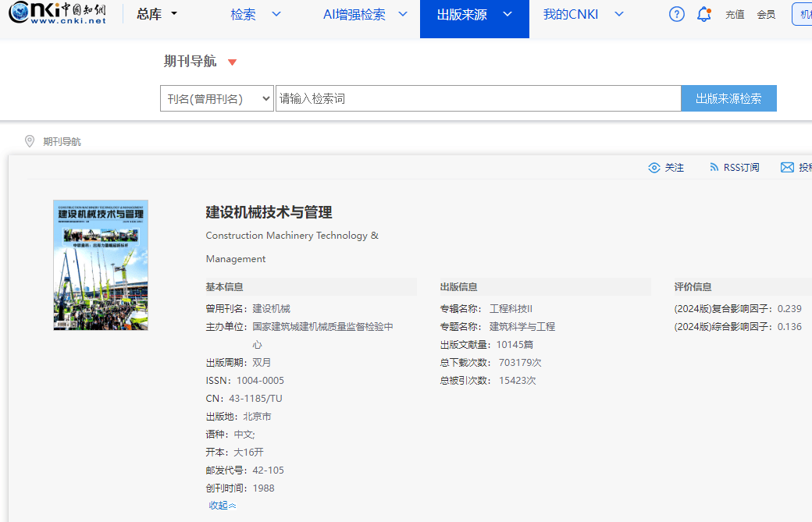812x522 pixels.
Task: Click the 期刊导航 breadcrumb link
Action: [62, 142]
